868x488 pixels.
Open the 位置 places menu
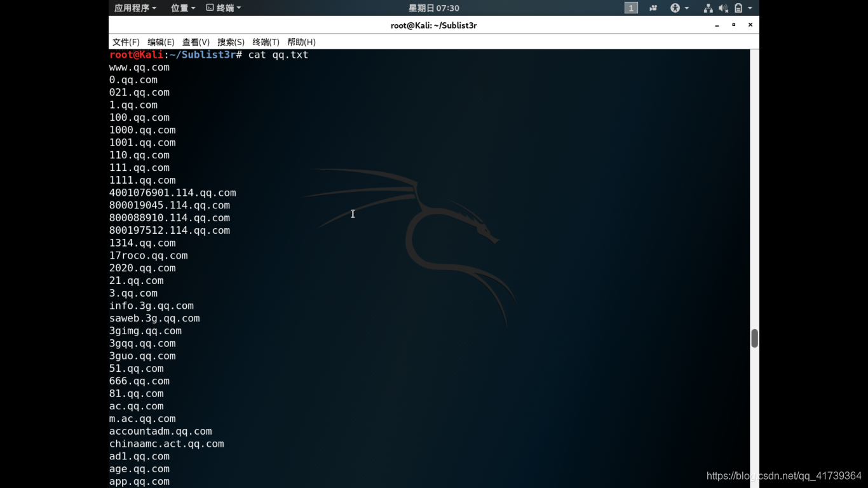click(183, 8)
